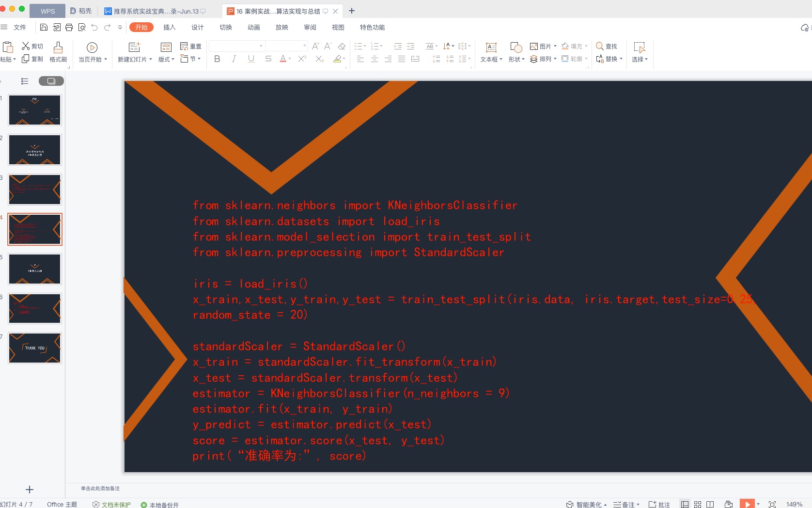Screen dimensions: 812x508
Task: Toggle Align Right paragraph
Action: pyautogui.click(x=388, y=59)
